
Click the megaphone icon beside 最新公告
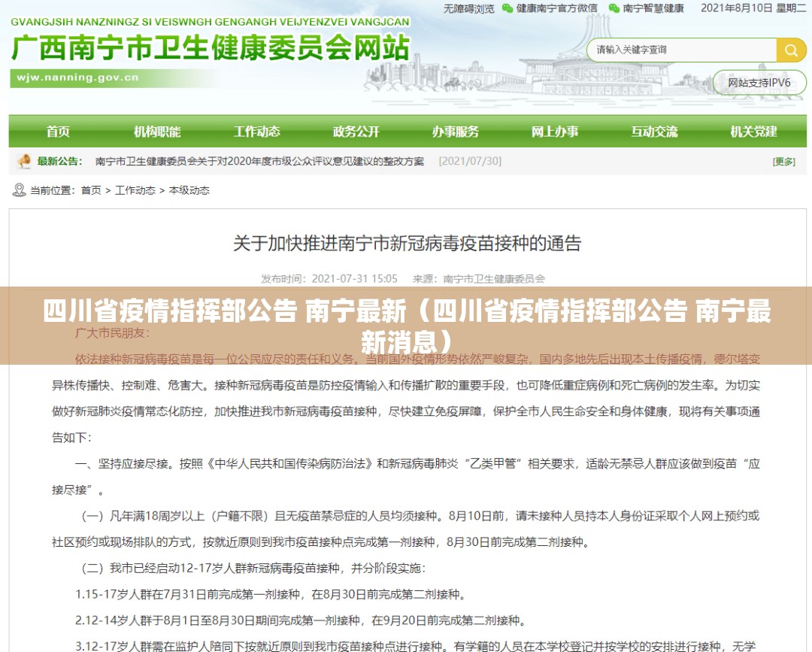(24, 161)
